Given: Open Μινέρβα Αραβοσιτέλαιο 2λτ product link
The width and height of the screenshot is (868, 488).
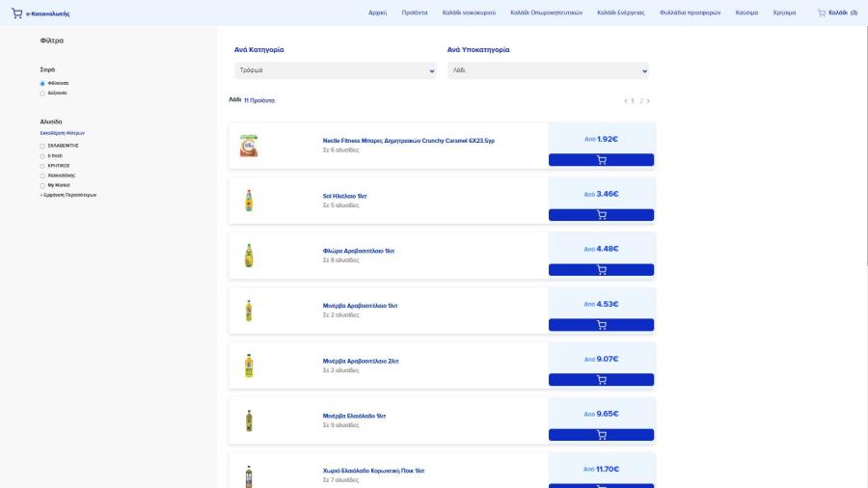Looking at the screenshot, I should pos(361,361).
